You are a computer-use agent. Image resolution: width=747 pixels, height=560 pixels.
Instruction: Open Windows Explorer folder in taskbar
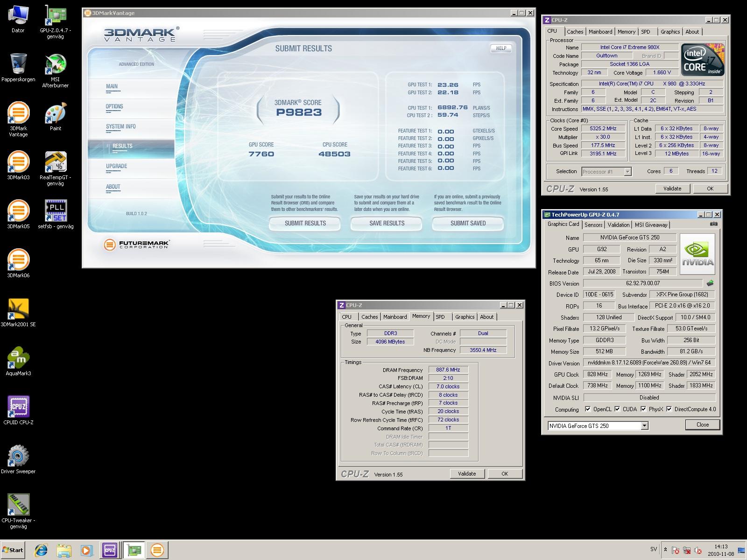click(x=64, y=550)
